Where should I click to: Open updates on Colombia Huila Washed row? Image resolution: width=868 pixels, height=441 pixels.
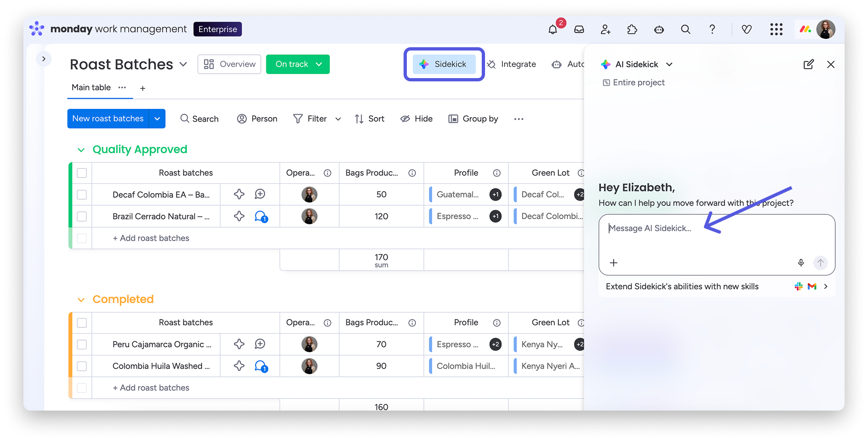click(261, 366)
